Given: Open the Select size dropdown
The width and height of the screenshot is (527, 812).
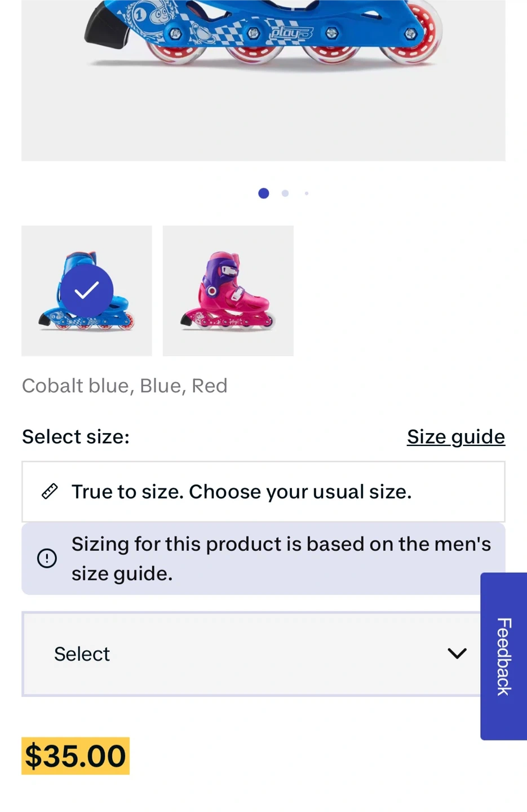Looking at the screenshot, I should [251, 654].
